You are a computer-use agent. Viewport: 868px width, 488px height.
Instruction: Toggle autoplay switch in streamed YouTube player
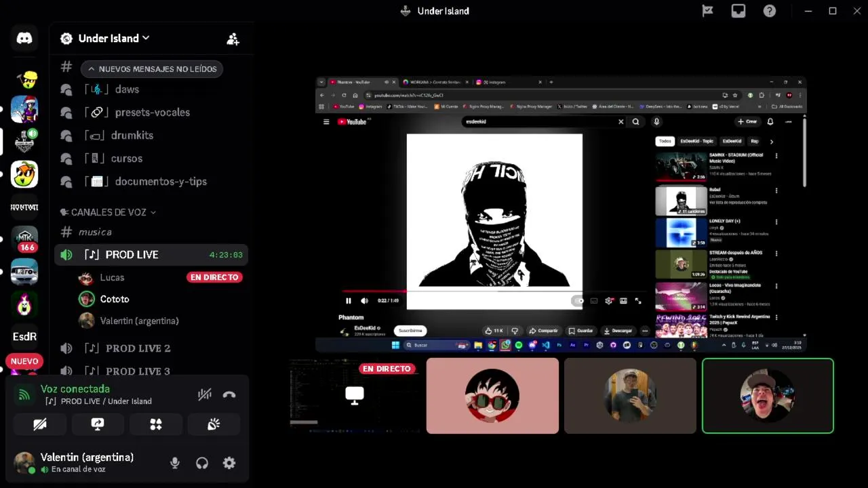click(578, 301)
